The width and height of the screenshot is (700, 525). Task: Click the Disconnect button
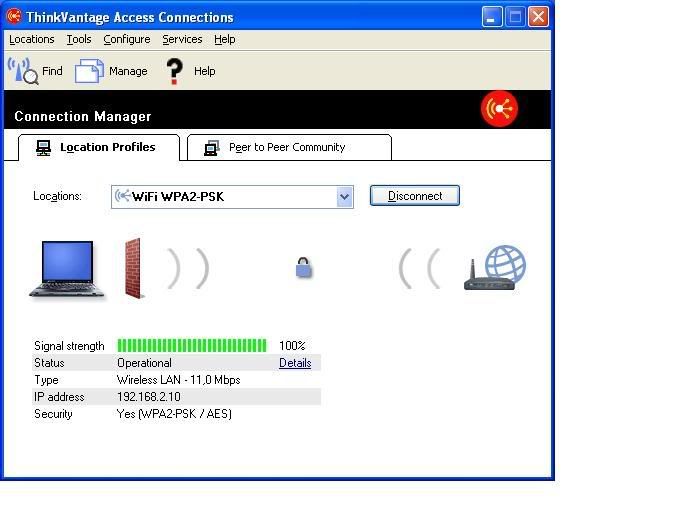click(x=415, y=196)
